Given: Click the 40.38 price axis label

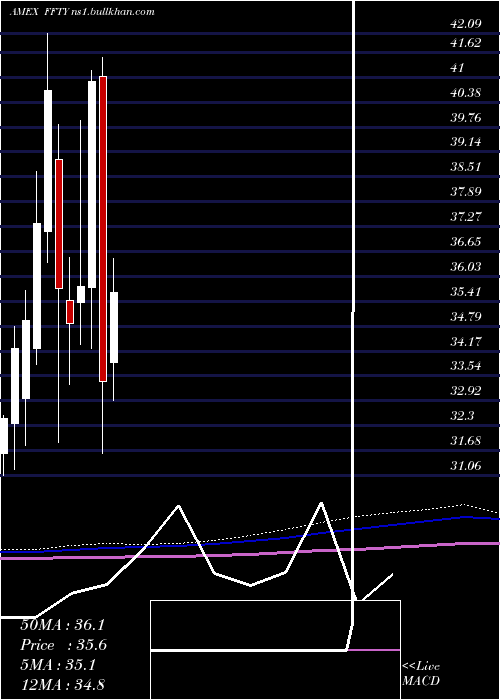Looking at the screenshot, I should coord(466,93).
